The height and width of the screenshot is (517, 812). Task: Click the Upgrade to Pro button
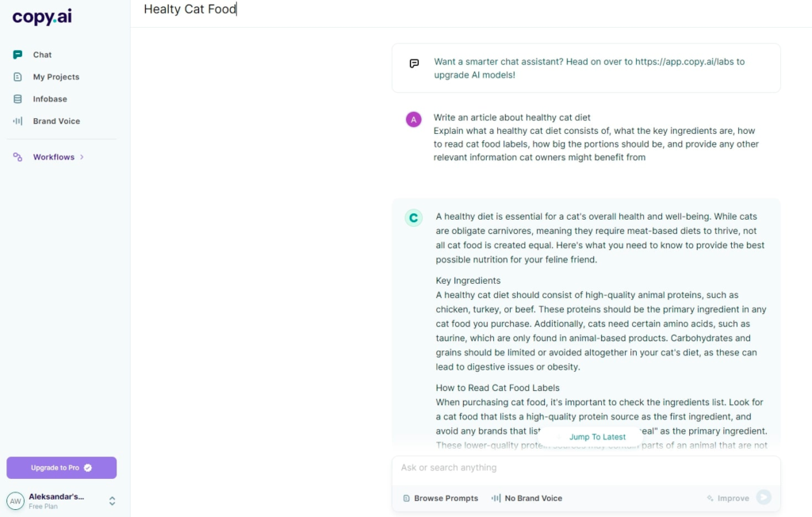pyautogui.click(x=61, y=468)
